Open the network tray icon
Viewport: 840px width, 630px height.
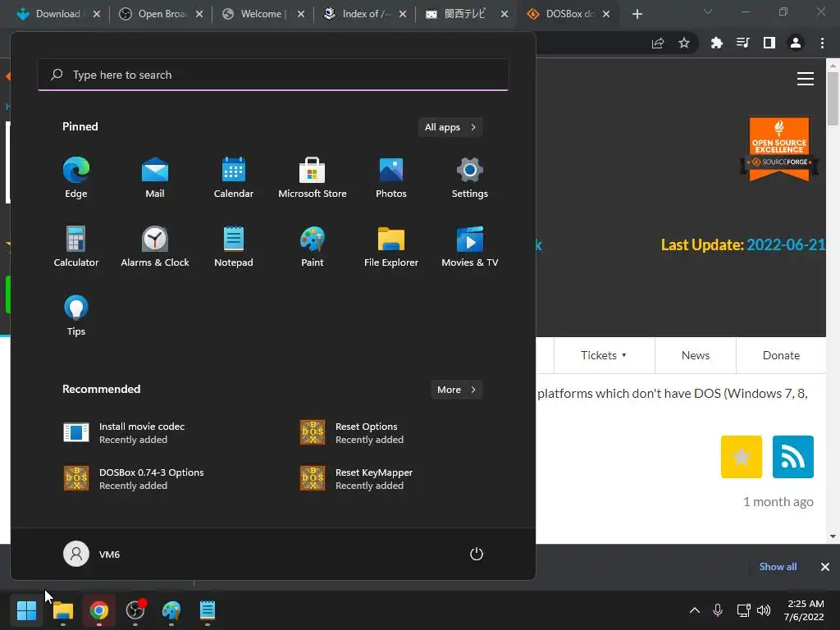(743, 610)
